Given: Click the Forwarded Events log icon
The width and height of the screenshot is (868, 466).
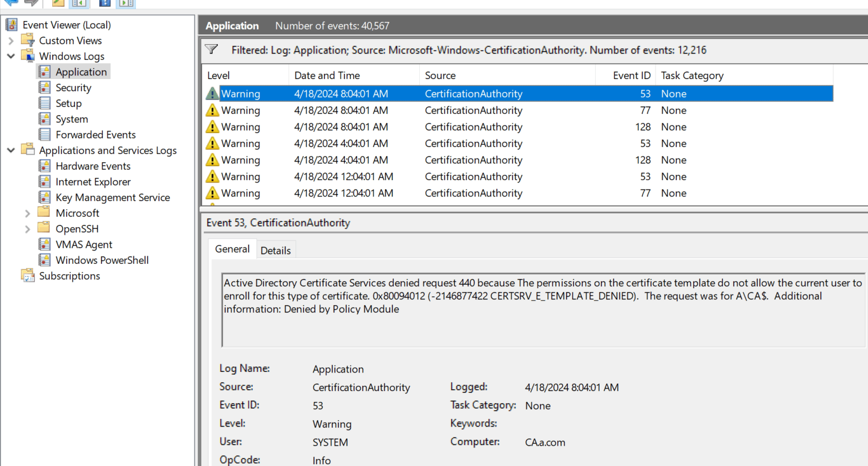Looking at the screenshot, I should pos(44,134).
